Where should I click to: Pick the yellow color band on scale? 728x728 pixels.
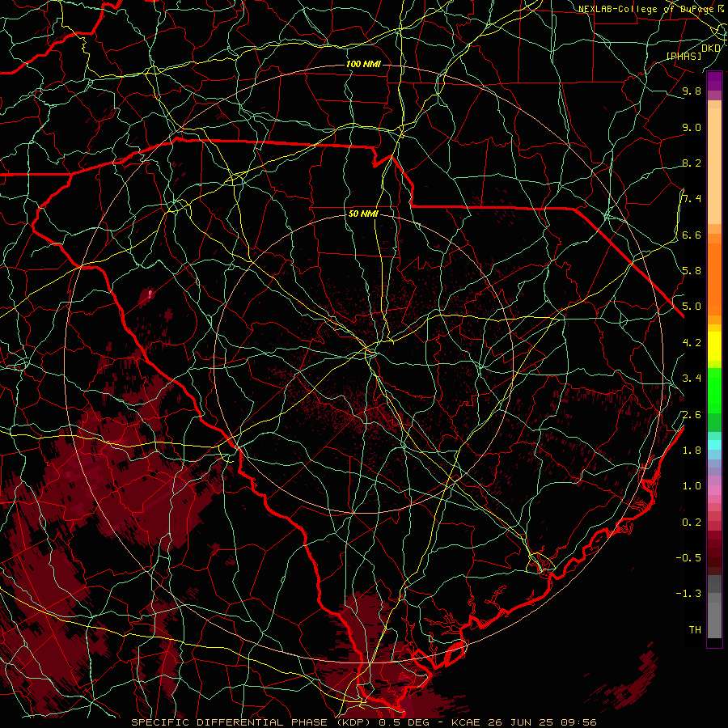point(714,346)
